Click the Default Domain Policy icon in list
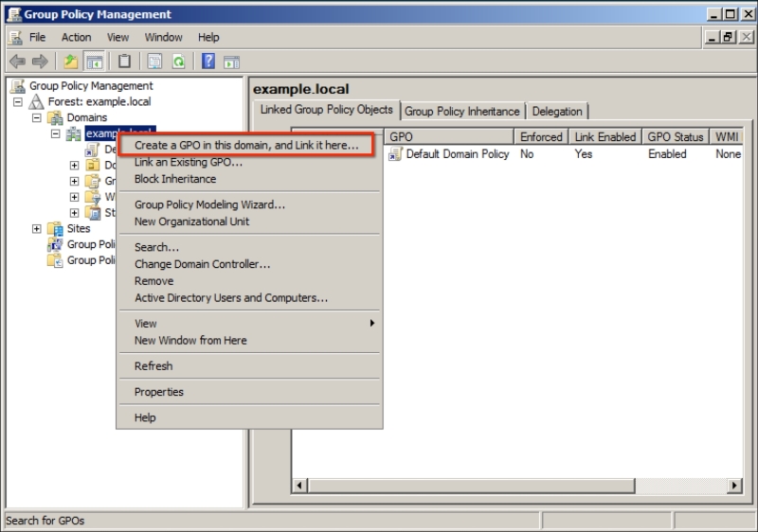The image size is (758, 532). pyautogui.click(x=395, y=154)
